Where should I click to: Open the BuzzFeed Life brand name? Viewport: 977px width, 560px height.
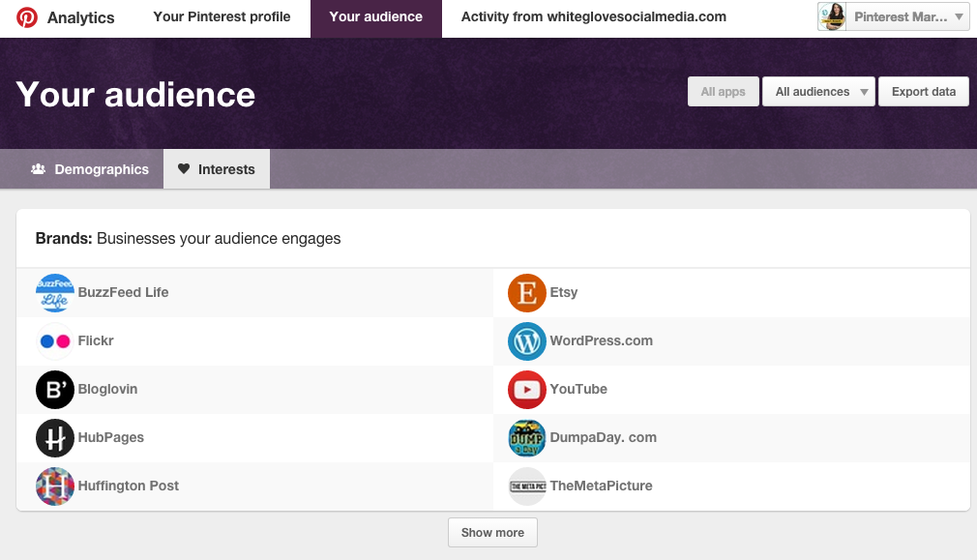124,292
